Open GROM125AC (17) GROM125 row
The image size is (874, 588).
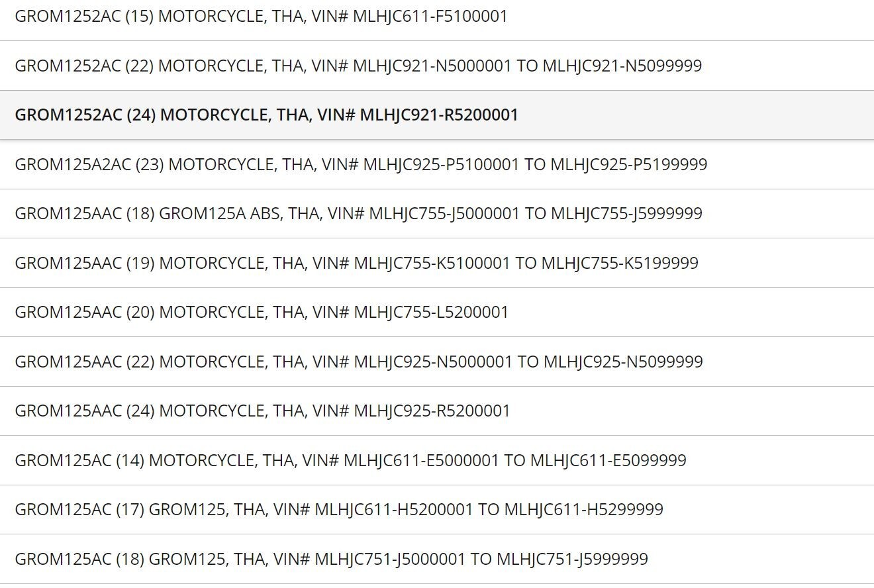pyautogui.click(x=437, y=509)
